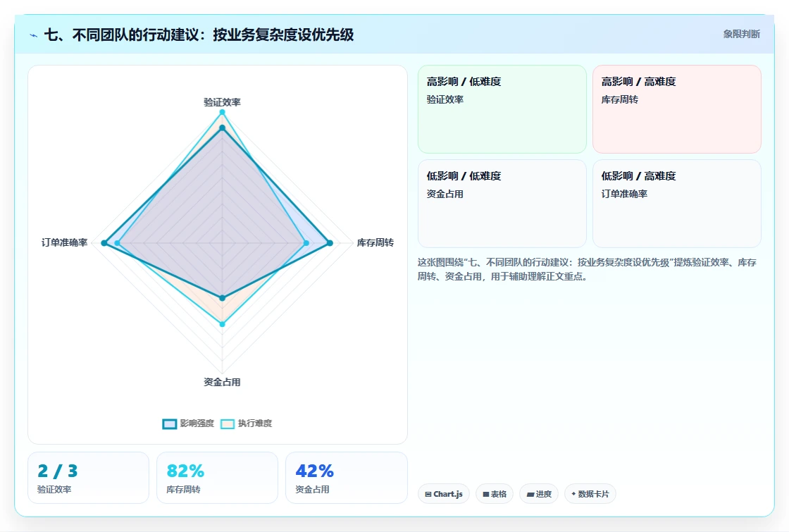Select the 表格 tag chip

pyautogui.click(x=495, y=494)
